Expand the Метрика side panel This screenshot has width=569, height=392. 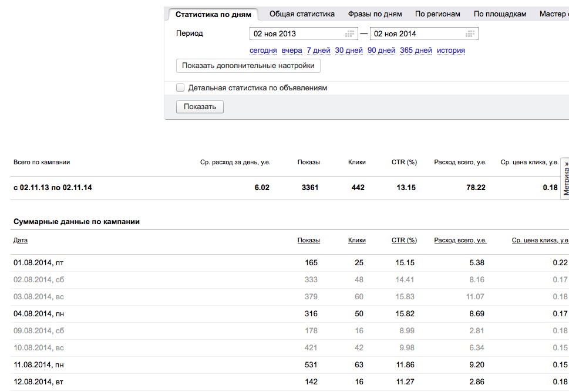coord(565,178)
